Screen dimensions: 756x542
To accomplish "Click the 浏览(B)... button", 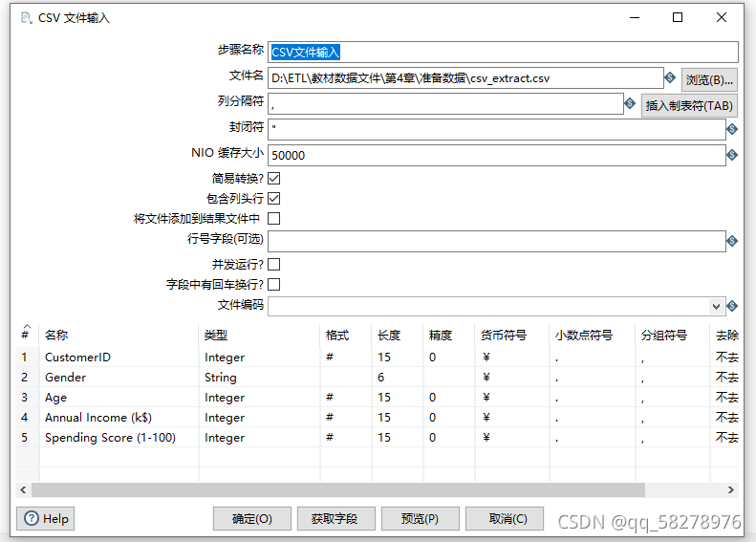I will (709, 79).
